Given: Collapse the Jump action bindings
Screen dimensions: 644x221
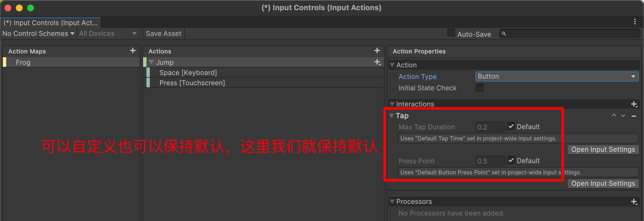Looking at the screenshot, I should coord(151,62).
